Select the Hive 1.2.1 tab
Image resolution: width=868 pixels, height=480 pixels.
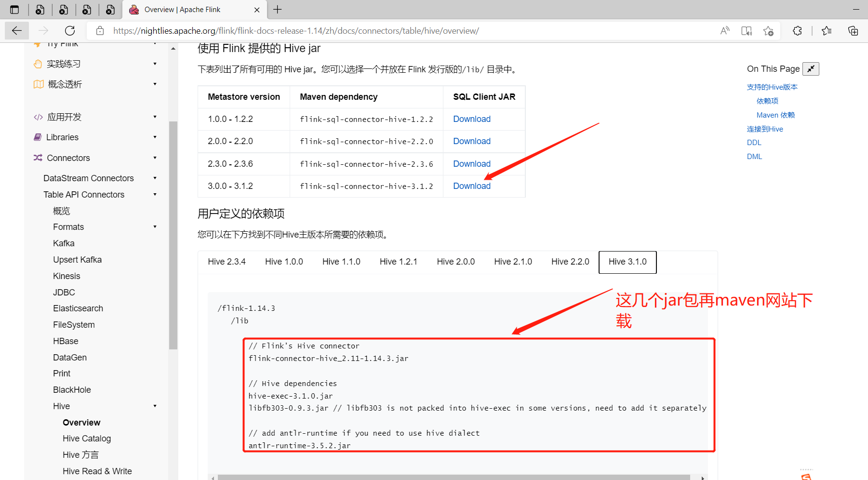pyautogui.click(x=399, y=262)
